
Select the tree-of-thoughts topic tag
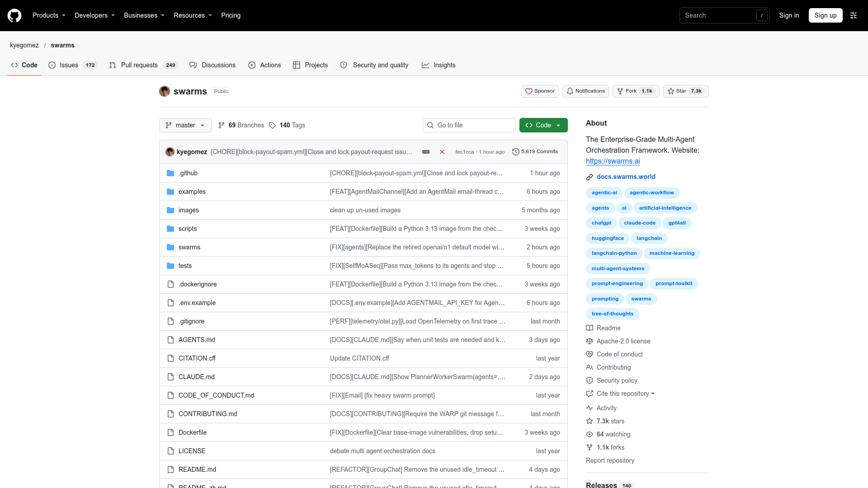613,314
